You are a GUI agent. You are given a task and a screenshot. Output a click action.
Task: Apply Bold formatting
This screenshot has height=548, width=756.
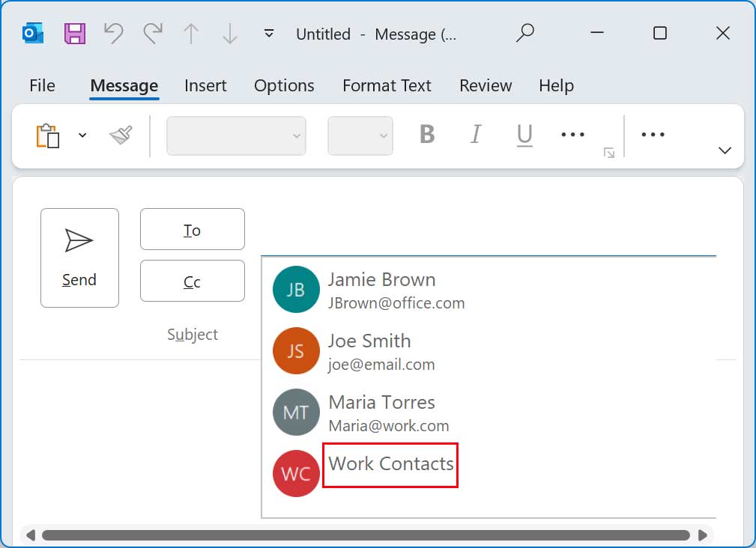pyautogui.click(x=426, y=135)
